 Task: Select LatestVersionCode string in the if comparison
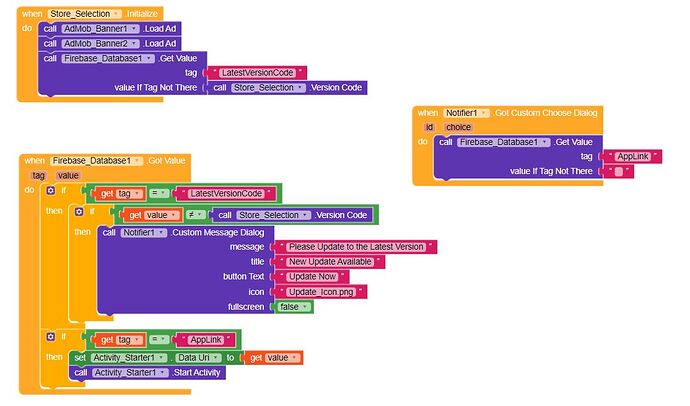(226, 194)
